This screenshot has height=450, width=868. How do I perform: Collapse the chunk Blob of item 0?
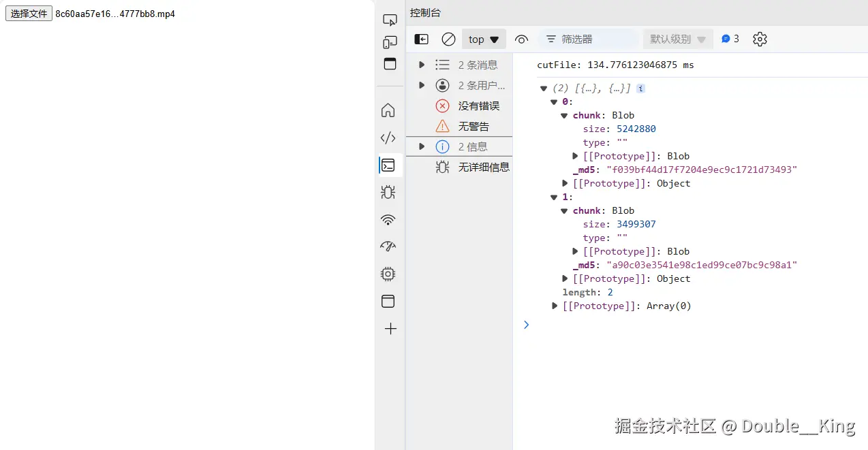[565, 116]
